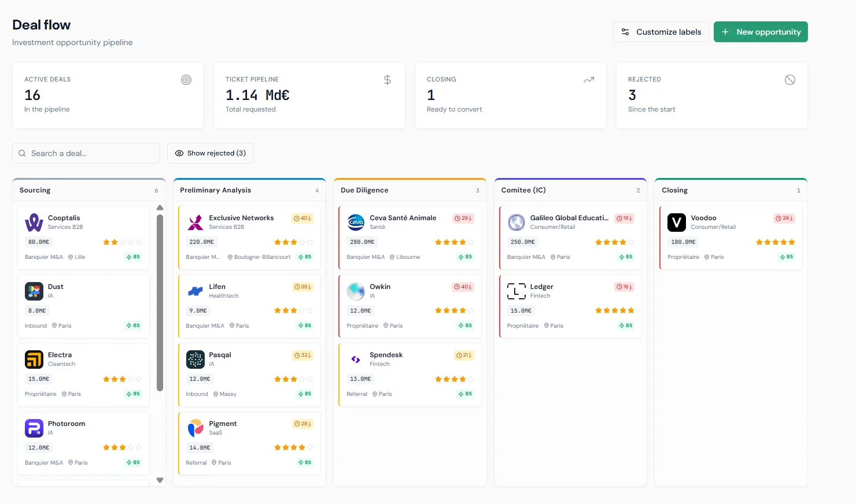Click the 220.0M€ amount on Exclusive Networks
Viewport: 856px width, 504px height.
[x=202, y=242]
